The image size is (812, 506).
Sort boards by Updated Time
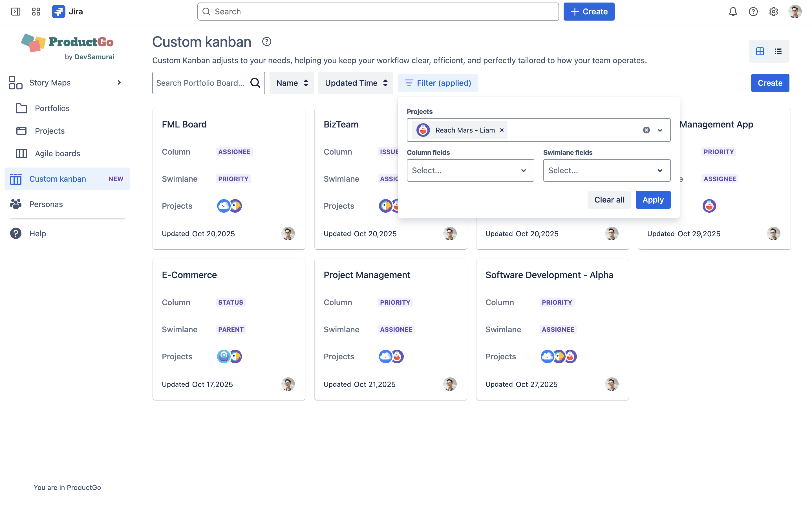pos(356,83)
